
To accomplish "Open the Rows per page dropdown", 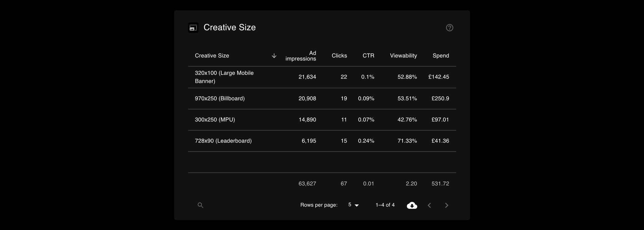I will 354,205.
